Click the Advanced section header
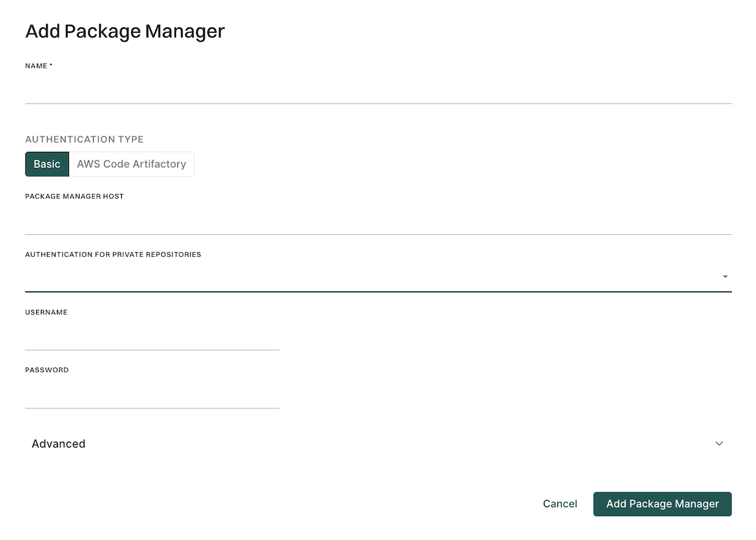The height and width of the screenshot is (540, 756). pyautogui.click(x=58, y=443)
